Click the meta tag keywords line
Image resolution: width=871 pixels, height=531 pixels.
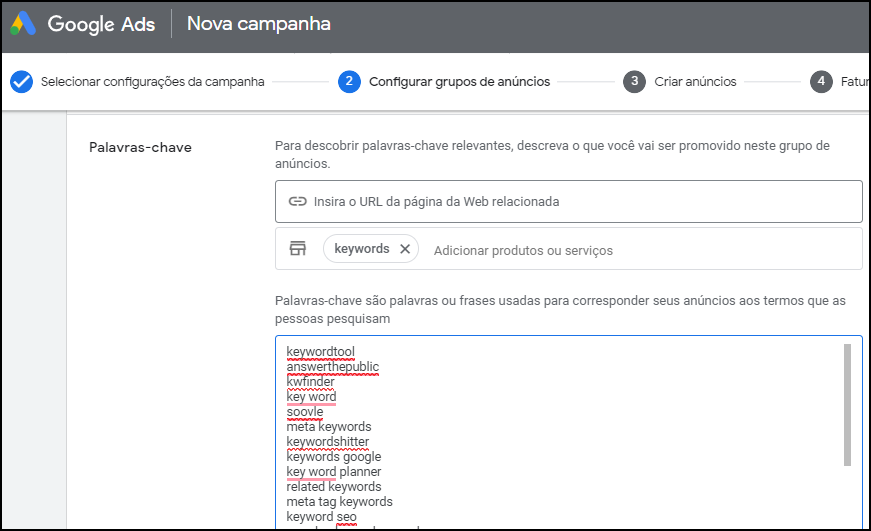339,502
